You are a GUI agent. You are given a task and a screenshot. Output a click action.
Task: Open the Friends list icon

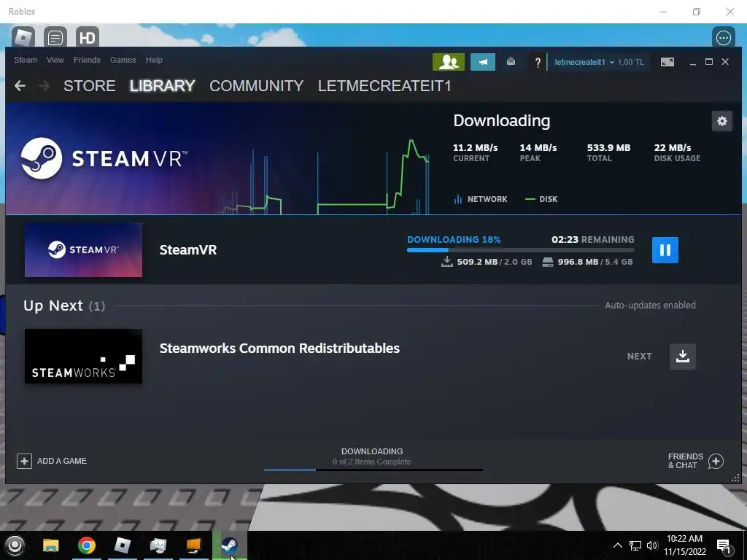(449, 62)
